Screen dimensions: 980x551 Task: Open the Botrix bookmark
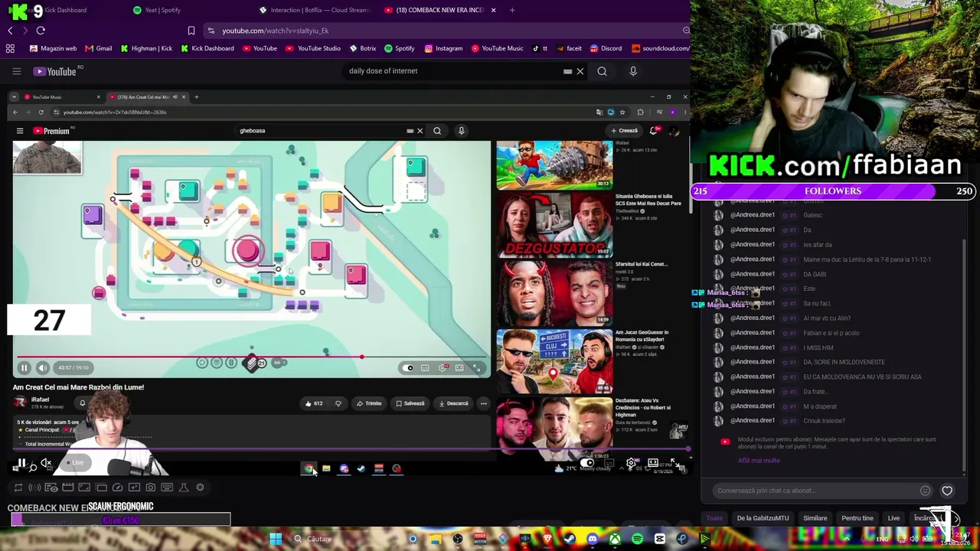(x=363, y=48)
